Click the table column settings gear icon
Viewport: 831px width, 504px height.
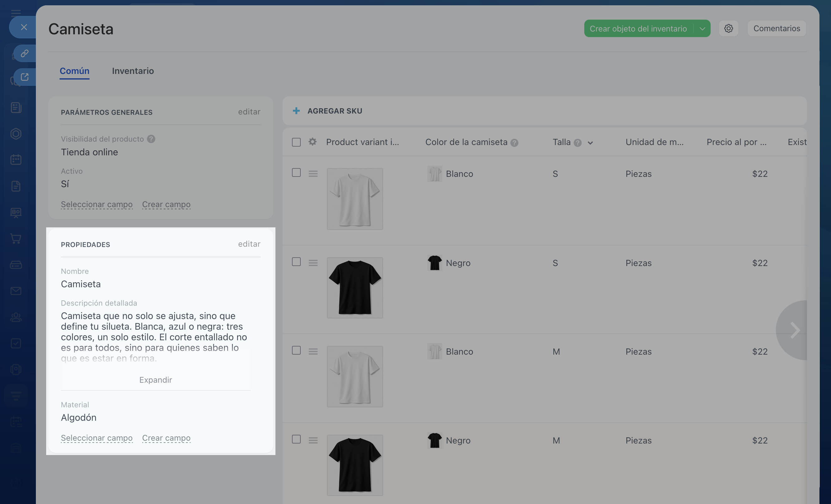(x=312, y=142)
